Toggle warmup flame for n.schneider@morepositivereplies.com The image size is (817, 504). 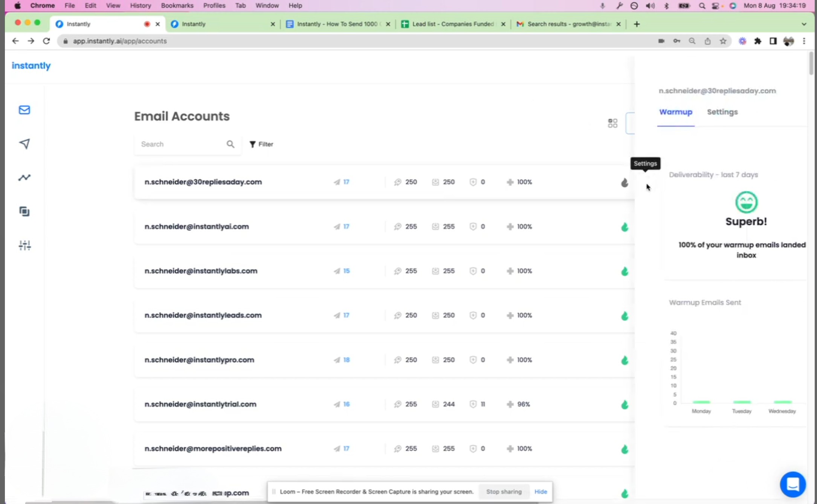coord(625,449)
